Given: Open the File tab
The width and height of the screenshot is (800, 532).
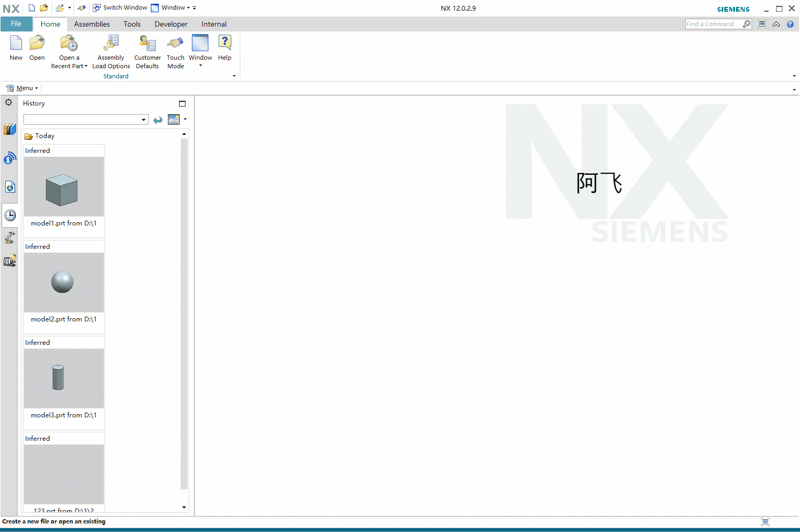Looking at the screenshot, I should 16,24.
